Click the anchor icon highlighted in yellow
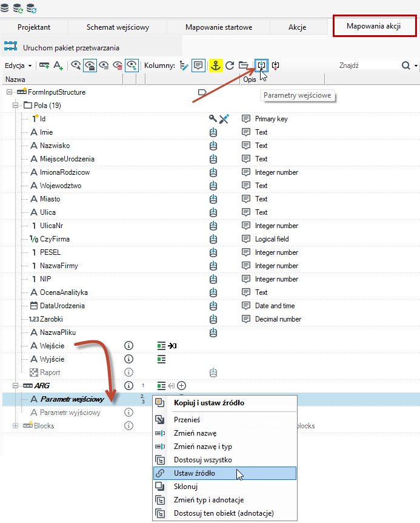This screenshot has width=420, height=523. click(x=216, y=66)
